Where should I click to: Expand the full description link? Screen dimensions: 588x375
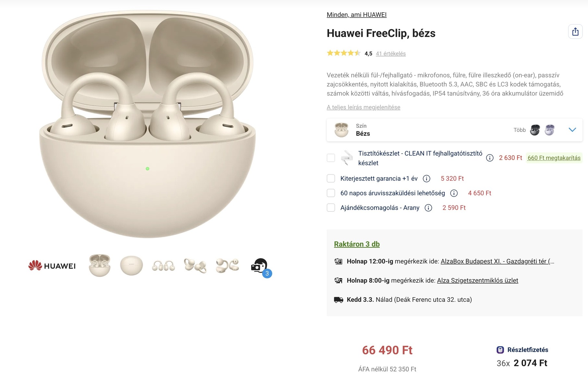pos(363,107)
